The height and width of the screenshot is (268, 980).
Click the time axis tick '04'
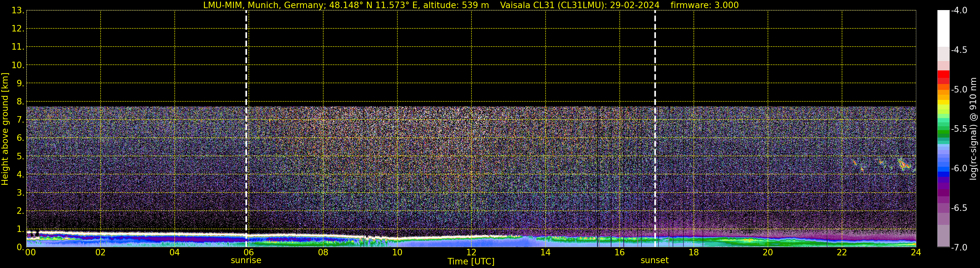tap(175, 252)
